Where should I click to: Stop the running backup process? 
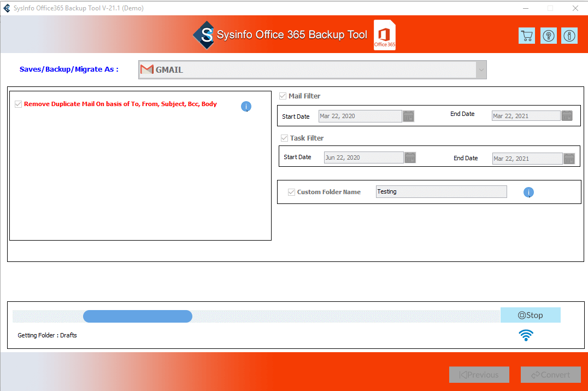[530, 315]
